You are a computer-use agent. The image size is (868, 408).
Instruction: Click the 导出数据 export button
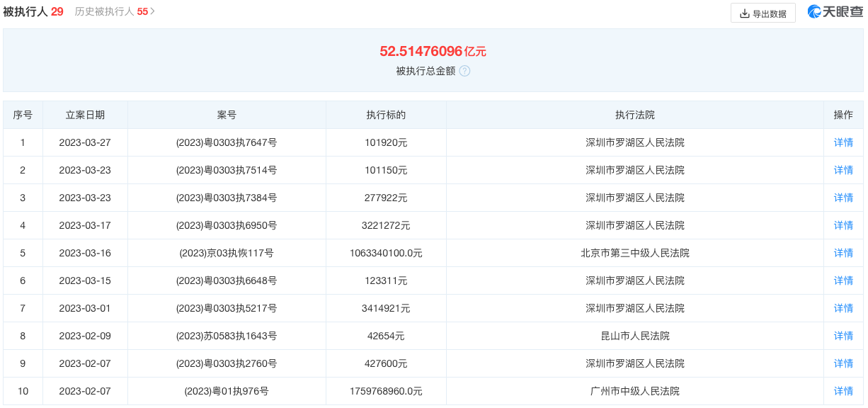point(763,13)
